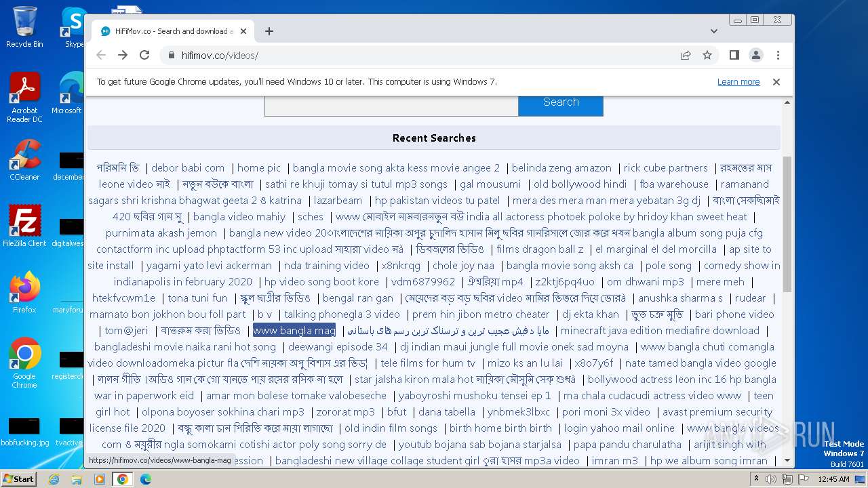Open 'deewangi episode 34' link
This screenshot has width=868, height=488.
338,347
